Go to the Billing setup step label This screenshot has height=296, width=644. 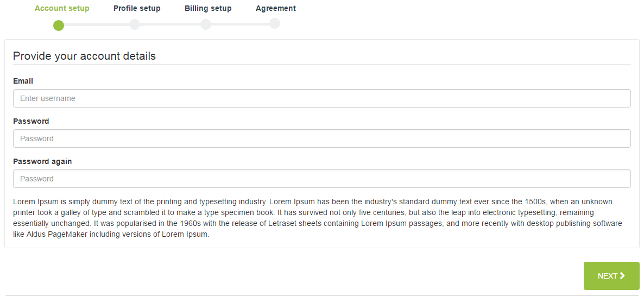click(x=208, y=9)
